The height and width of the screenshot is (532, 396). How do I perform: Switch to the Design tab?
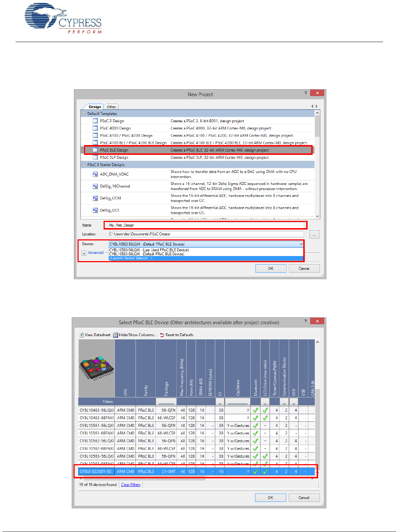pos(95,107)
